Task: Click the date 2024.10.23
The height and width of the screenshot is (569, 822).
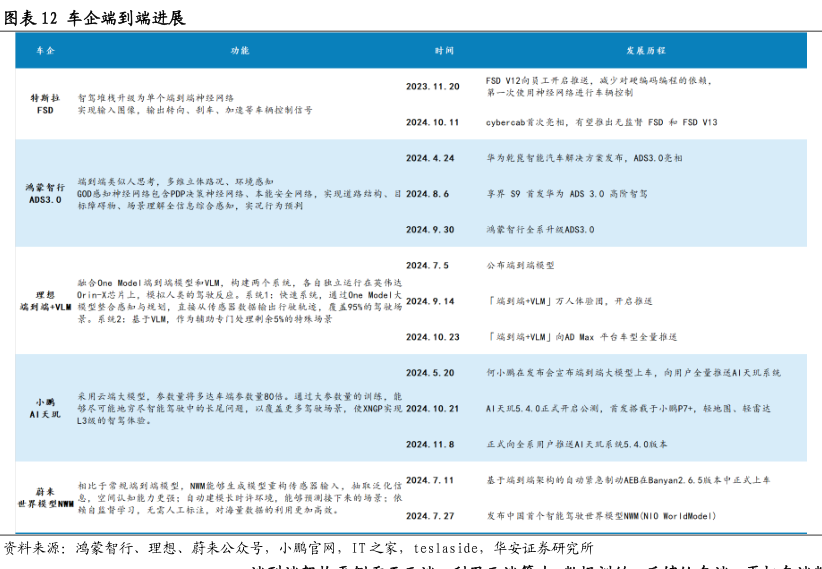Action: pyautogui.click(x=433, y=337)
